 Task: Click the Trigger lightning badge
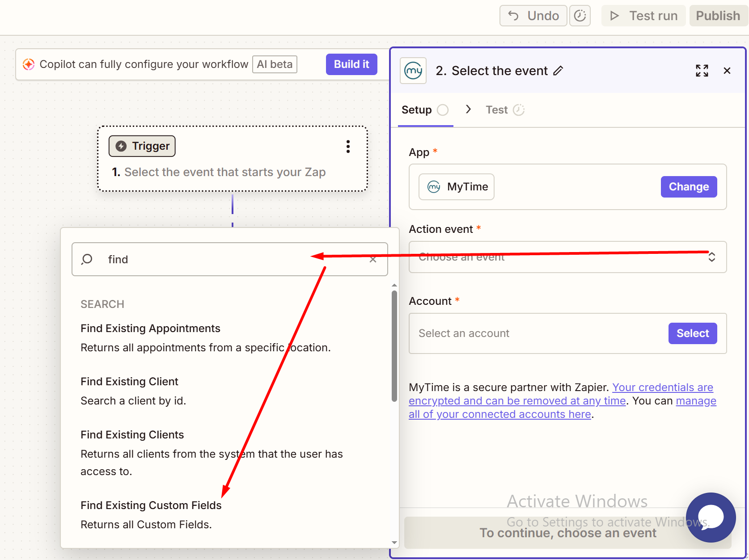pos(142,146)
